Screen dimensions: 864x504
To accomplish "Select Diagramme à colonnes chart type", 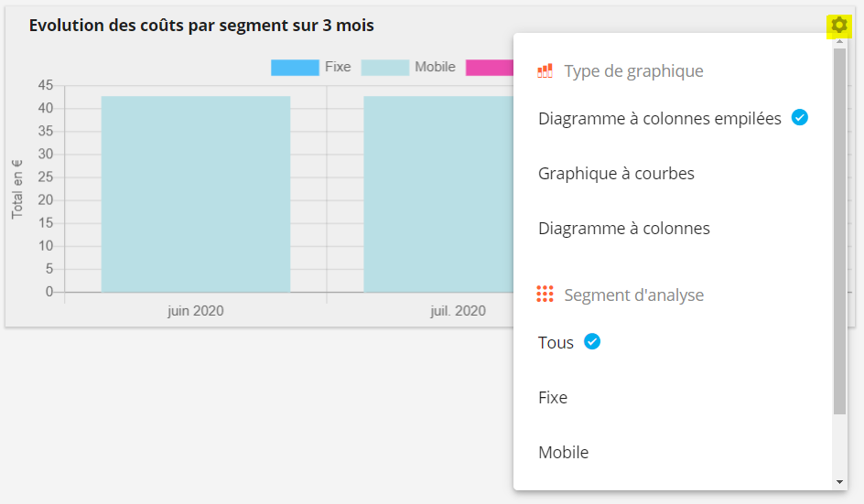I will tap(624, 229).
